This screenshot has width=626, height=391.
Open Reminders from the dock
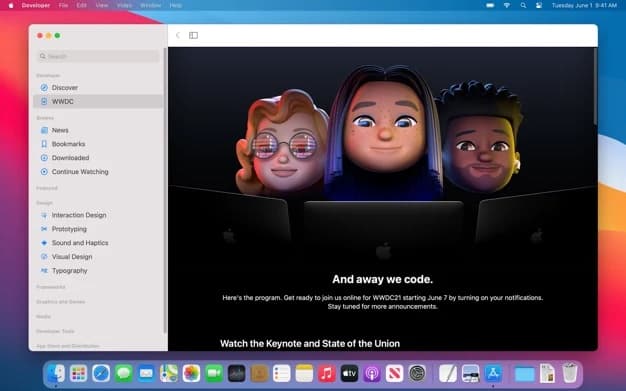[x=281, y=374]
